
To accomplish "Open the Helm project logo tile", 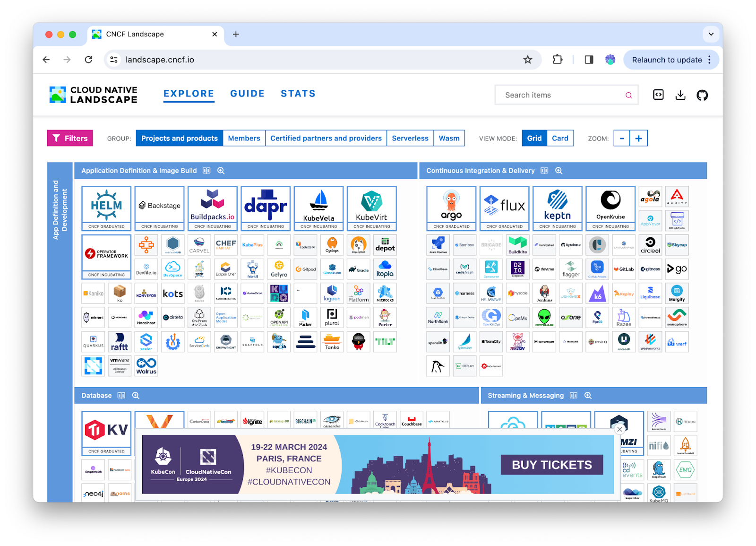I will click(106, 208).
